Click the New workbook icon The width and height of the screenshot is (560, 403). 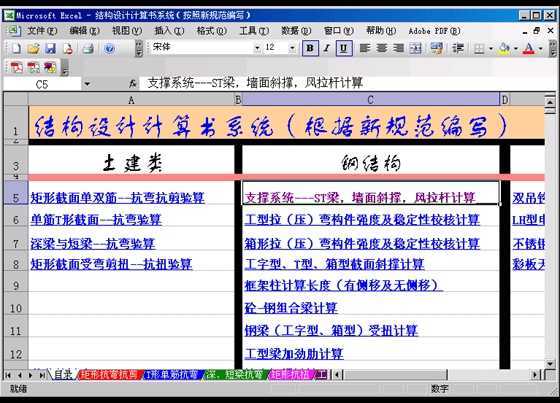[16, 48]
